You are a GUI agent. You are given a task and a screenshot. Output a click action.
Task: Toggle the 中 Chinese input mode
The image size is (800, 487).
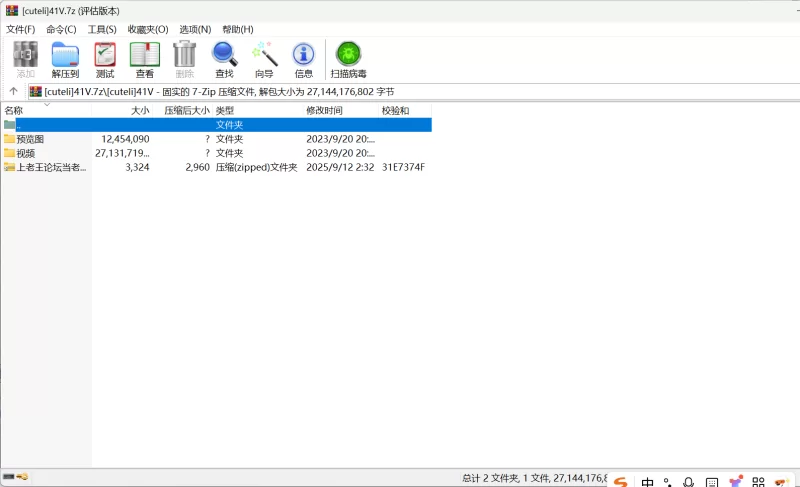tap(647, 482)
